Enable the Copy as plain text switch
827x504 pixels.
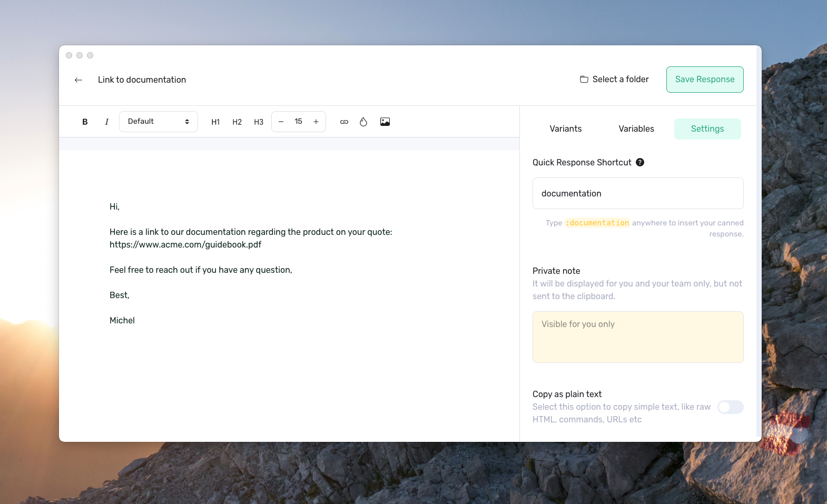point(730,407)
